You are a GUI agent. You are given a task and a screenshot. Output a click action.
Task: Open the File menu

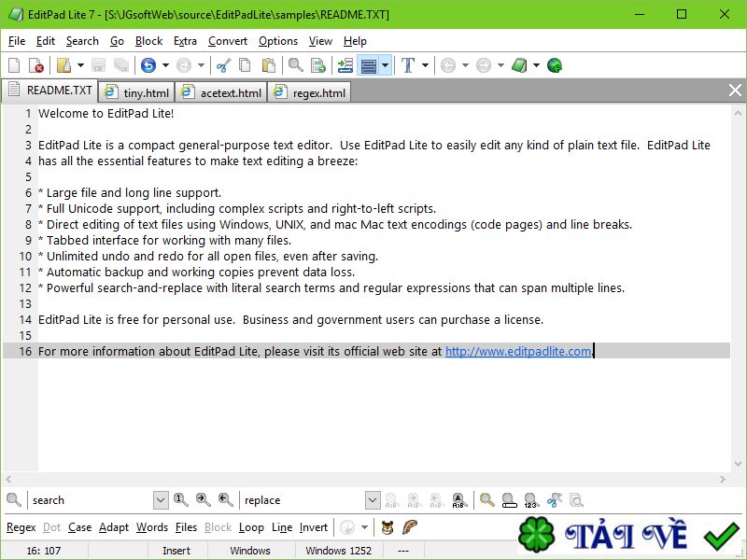(17, 41)
